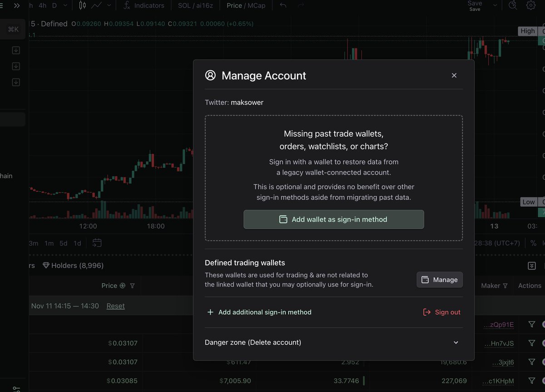This screenshot has width=545, height=392.
Task: Undo the last chart action
Action: pos(283,5)
